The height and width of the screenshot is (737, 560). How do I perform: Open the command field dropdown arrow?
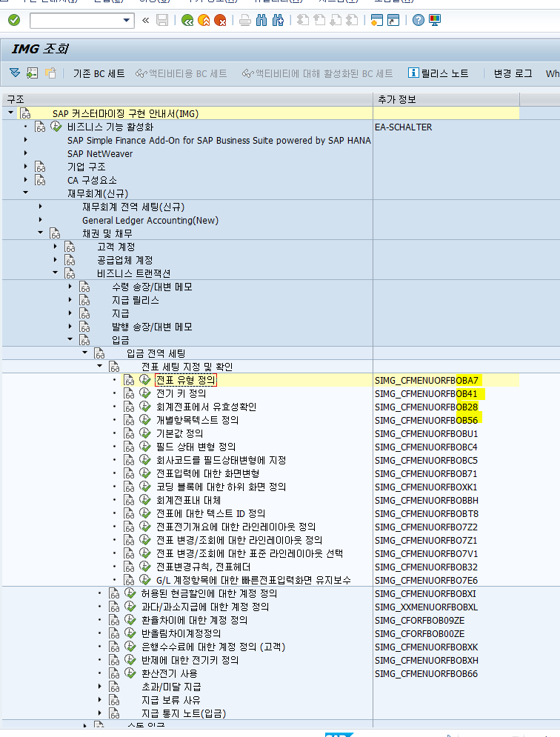click(126, 21)
